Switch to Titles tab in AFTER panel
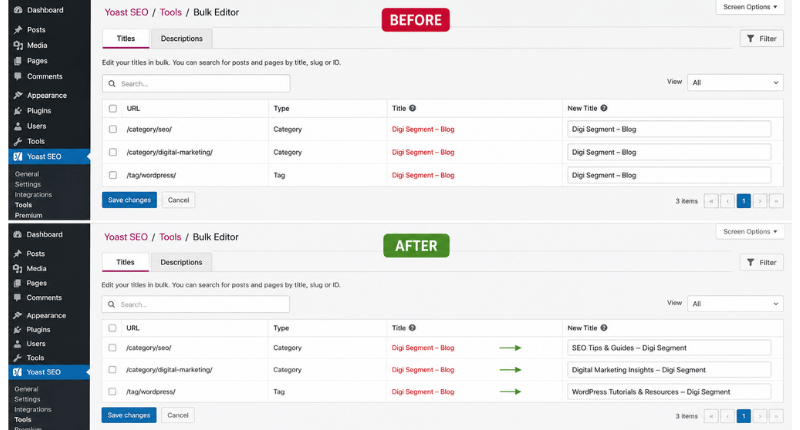800x430 pixels. pos(125,262)
